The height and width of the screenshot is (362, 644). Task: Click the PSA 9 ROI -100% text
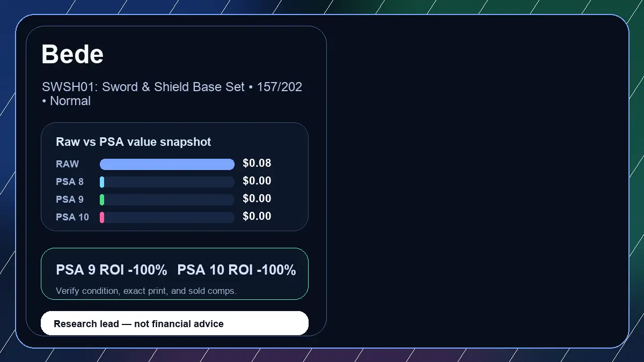click(x=112, y=270)
